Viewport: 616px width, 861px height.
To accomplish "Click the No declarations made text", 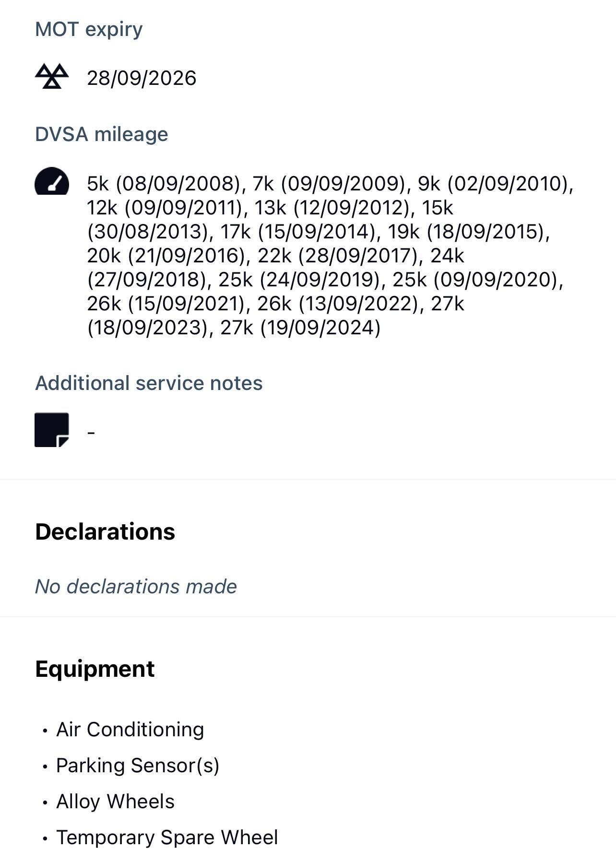I will (x=136, y=586).
